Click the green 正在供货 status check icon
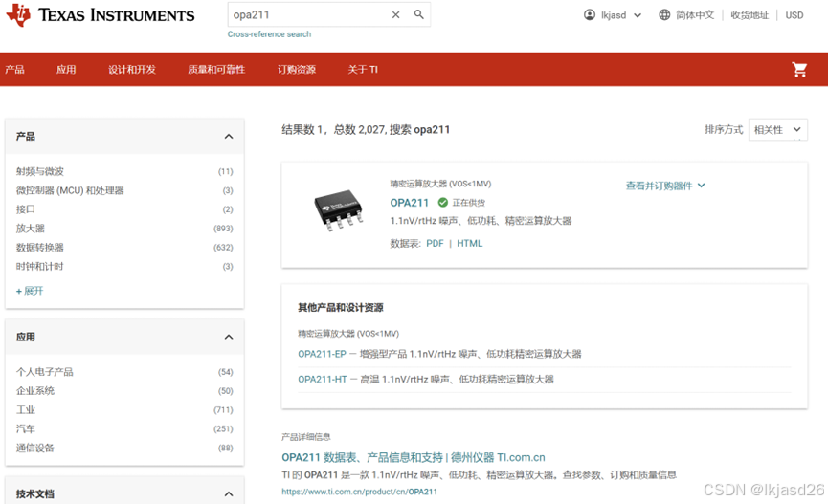 [x=442, y=203]
